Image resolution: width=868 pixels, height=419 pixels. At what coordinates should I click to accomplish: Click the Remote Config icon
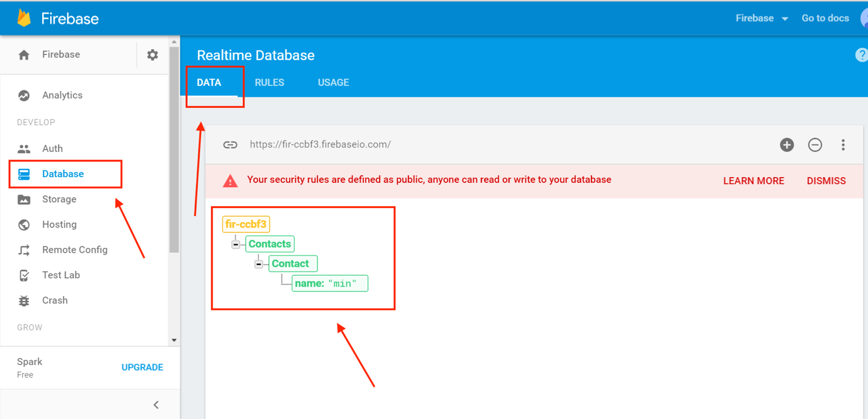pyautogui.click(x=24, y=250)
